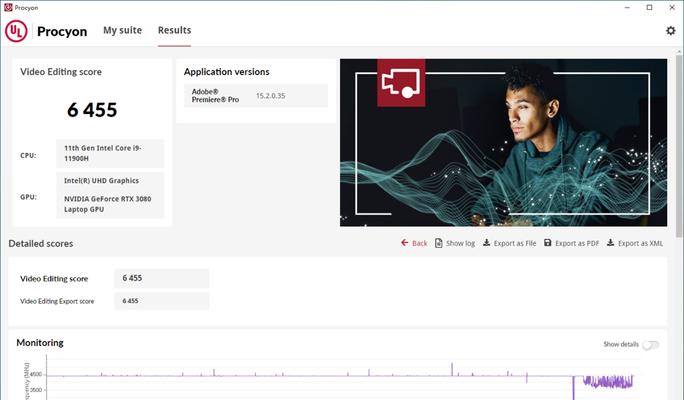Go Back to previous results page
The image size is (684, 400).
point(420,243)
